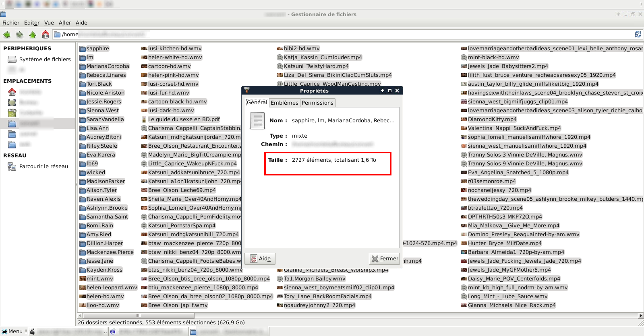Click the file manager taskbar entry
644x336 pixels.
pyautogui.click(x=229, y=332)
